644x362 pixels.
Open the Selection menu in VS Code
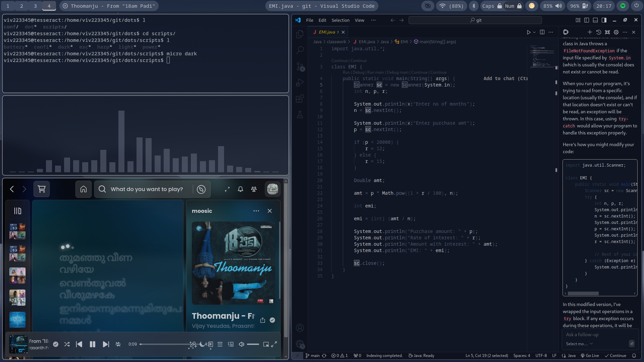(340, 20)
